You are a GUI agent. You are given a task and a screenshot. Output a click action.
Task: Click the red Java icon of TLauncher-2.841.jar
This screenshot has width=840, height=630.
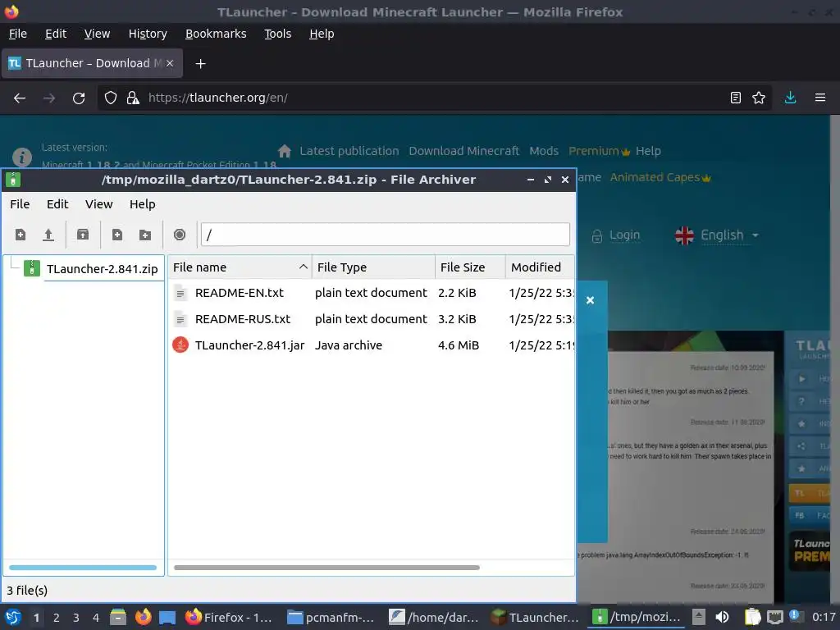pyautogui.click(x=180, y=345)
